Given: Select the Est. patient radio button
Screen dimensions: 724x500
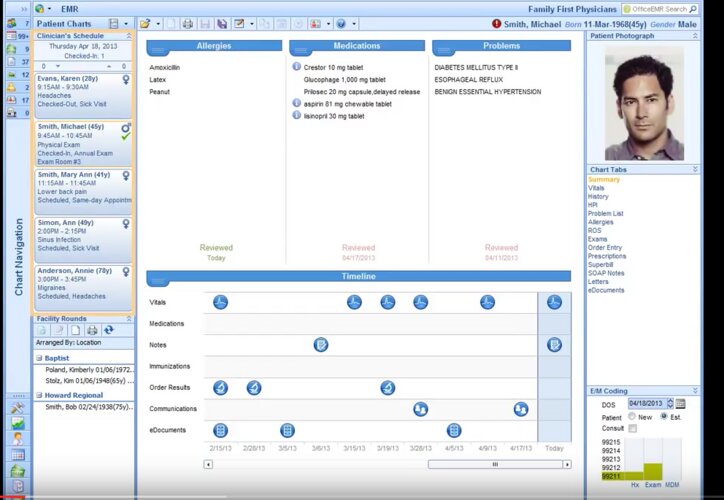Looking at the screenshot, I should click(663, 416).
